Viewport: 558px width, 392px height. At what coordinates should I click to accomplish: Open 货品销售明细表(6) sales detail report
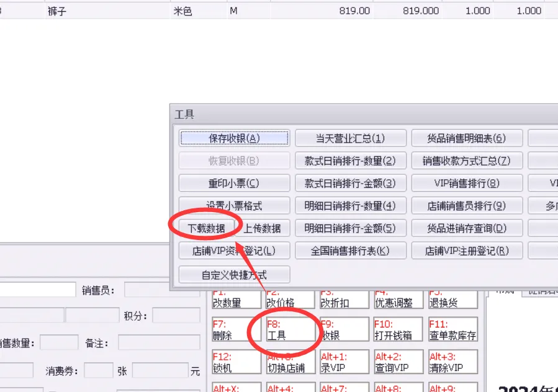[x=467, y=138]
